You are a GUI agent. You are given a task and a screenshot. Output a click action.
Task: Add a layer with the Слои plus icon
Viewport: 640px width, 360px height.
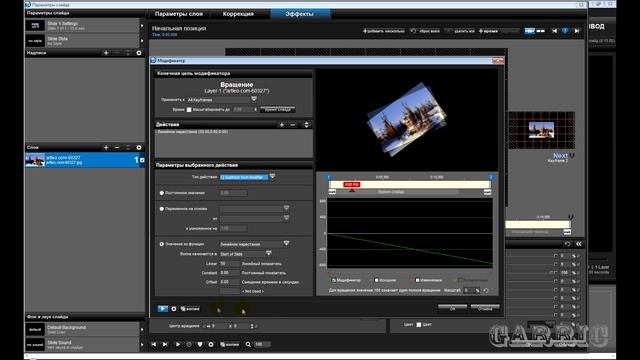click(x=106, y=147)
